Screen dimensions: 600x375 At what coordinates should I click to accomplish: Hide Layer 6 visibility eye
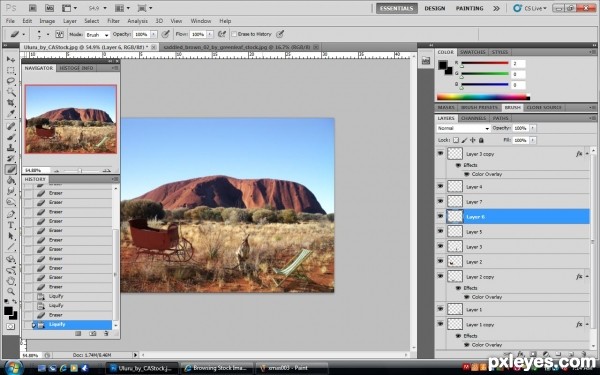(x=440, y=216)
